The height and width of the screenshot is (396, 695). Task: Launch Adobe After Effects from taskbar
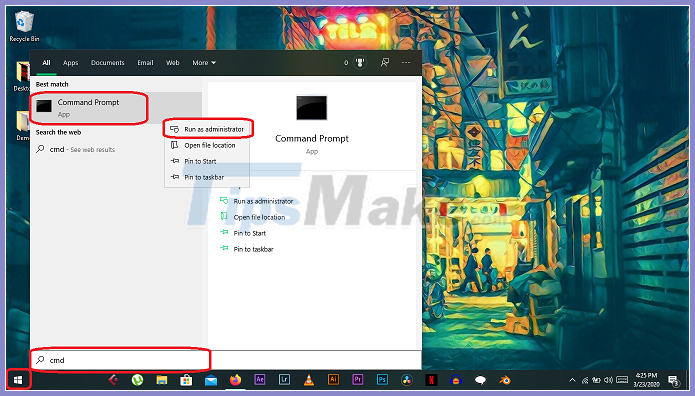click(x=260, y=380)
